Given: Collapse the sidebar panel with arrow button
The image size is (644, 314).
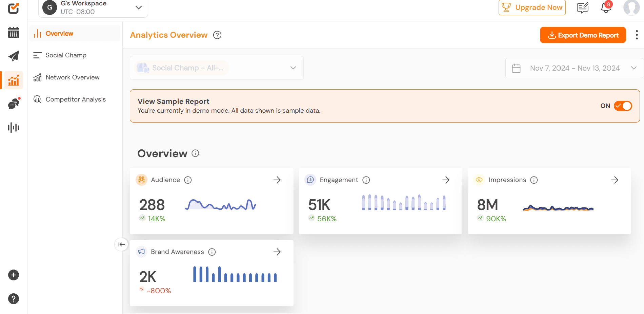Looking at the screenshot, I should [x=121, y=244].
